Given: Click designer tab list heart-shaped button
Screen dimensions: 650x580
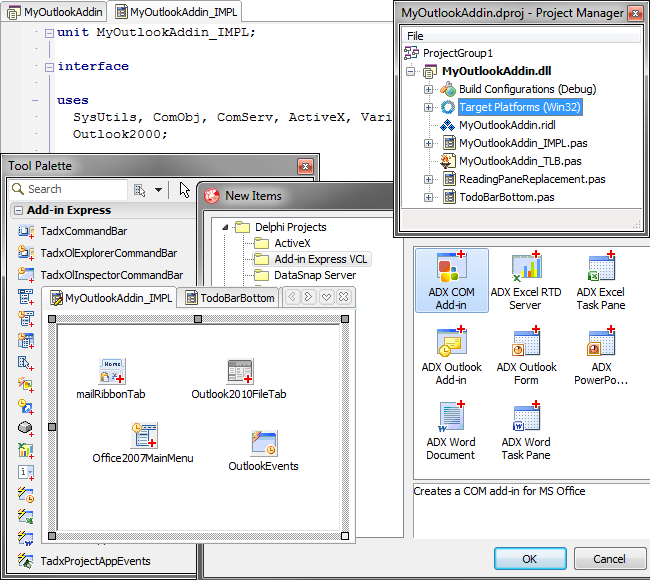Looking at the screenshot, I should 326,297.
